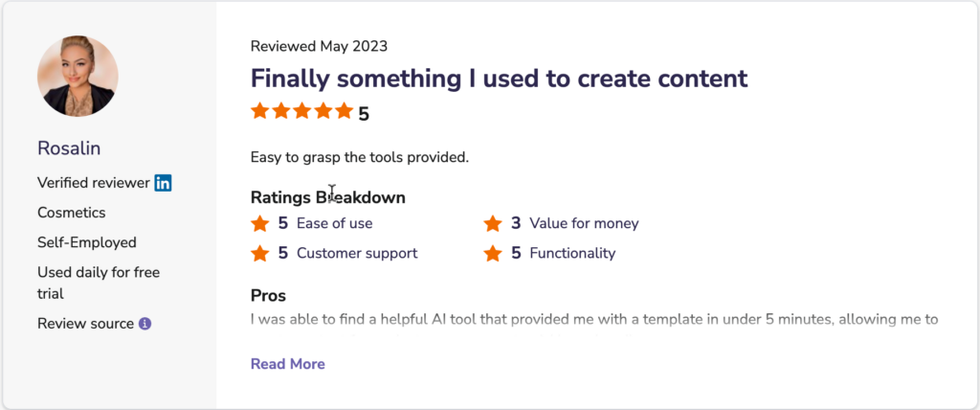Image resolution: width=980 pixels, height=410 pixels.
Task: Click the Verified reviewer label
Action: (93, 183)
